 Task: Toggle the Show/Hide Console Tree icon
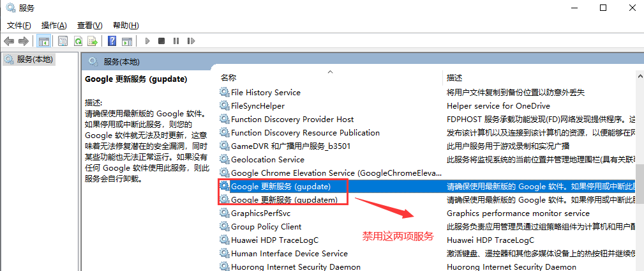44,41
